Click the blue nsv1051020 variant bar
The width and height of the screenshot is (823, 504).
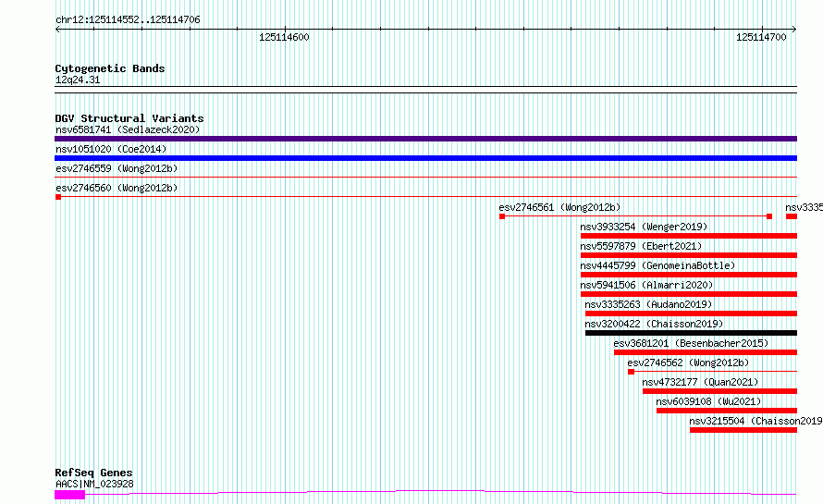(425, 158)
